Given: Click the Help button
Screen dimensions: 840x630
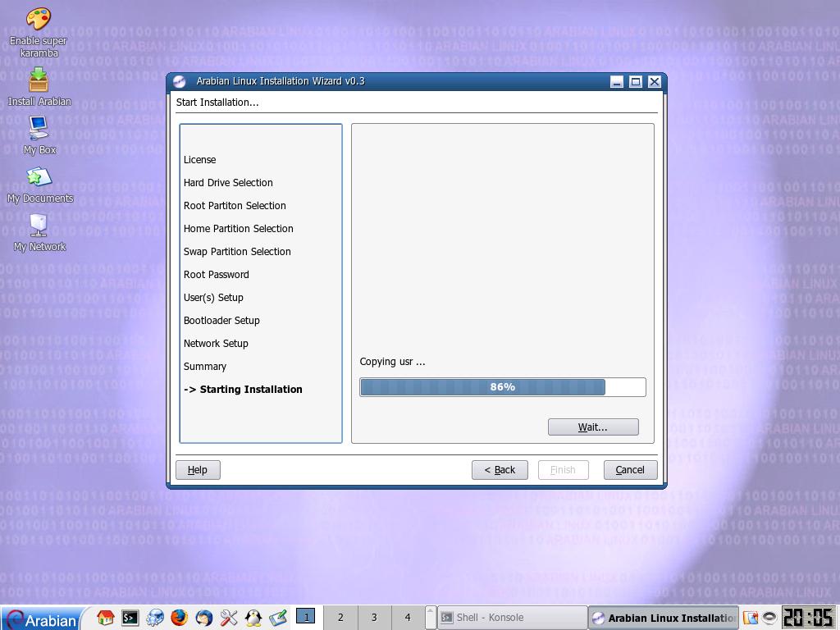Looking at the screenshot, I should pyautogui.click(x=198, y=470).
